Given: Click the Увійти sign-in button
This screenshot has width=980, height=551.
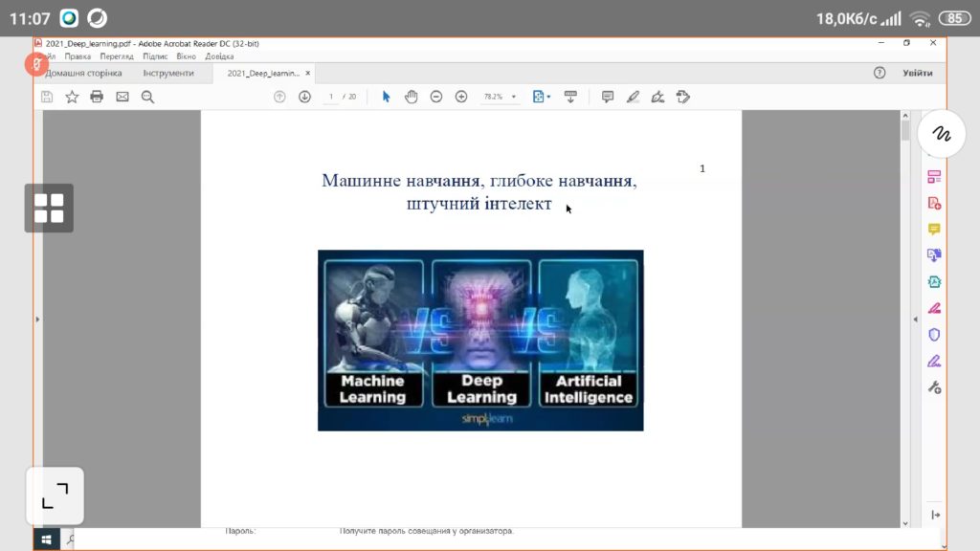Looking at the screenshot, I should pos(917,73).
